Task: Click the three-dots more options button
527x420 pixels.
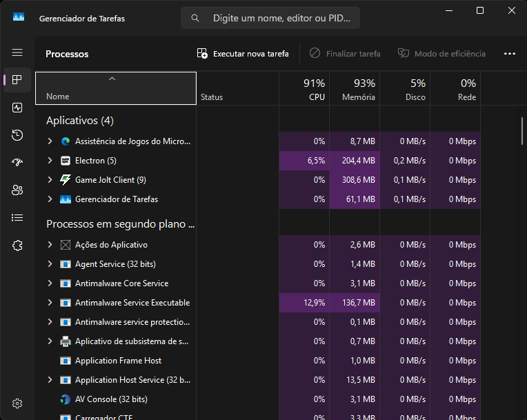Action: coord(510,54)
